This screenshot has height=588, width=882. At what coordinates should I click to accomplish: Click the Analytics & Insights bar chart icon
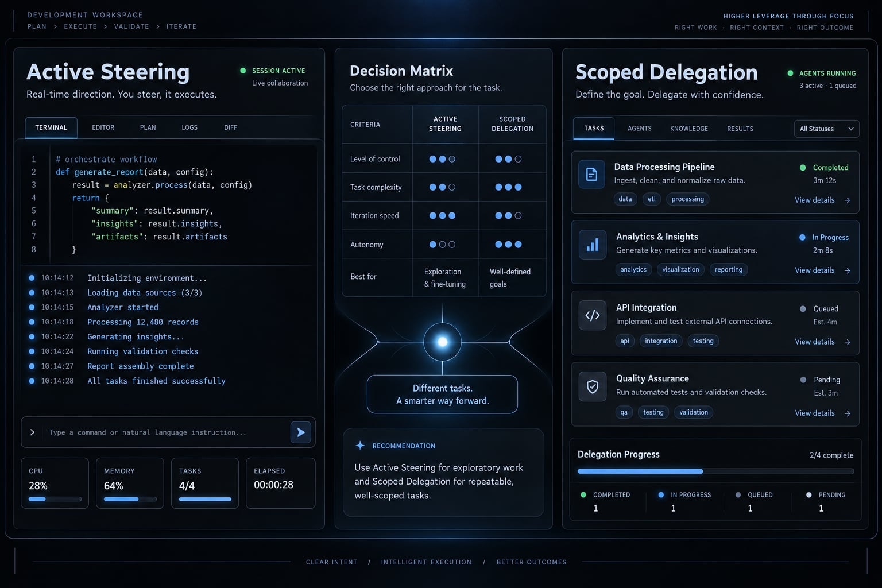(593, 245)
